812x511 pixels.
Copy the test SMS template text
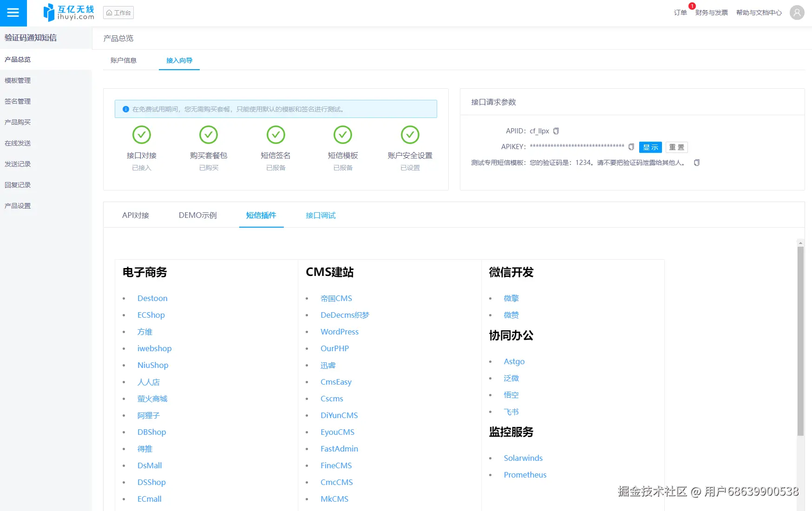(697, 163)
